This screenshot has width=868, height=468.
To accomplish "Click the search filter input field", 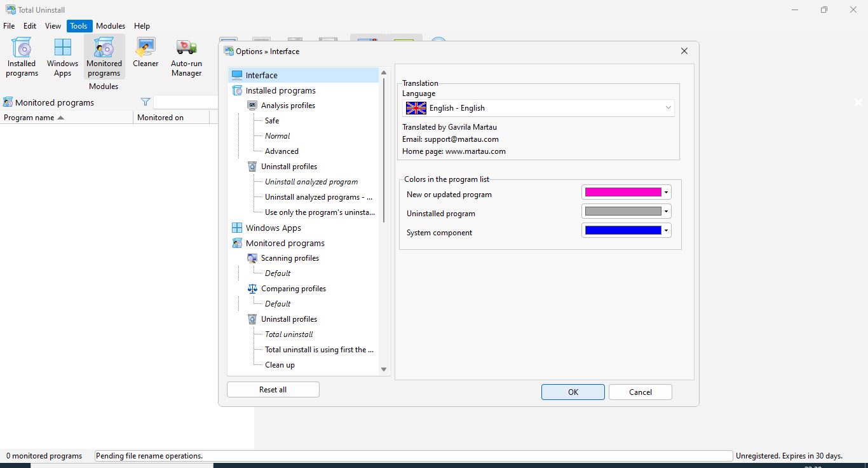I will tap(186, 102).
